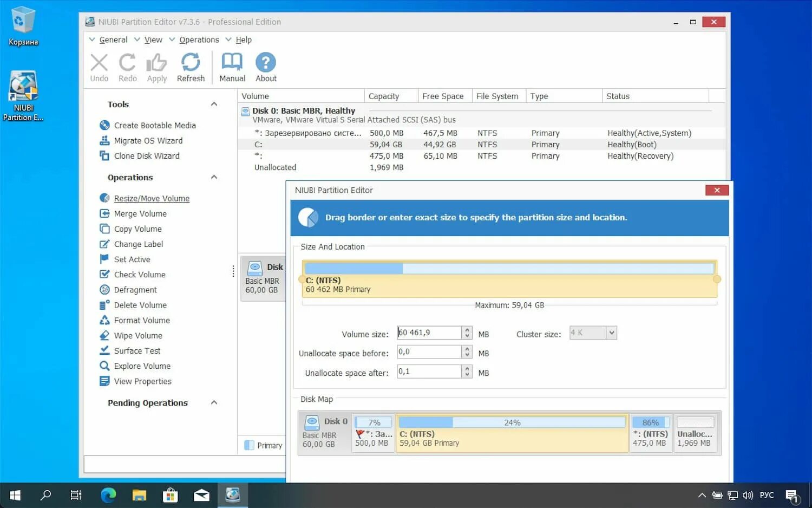This screenshot has height=508, width=812.
Task: Open the Cluster size dropdown
Action: coord(612,333)
